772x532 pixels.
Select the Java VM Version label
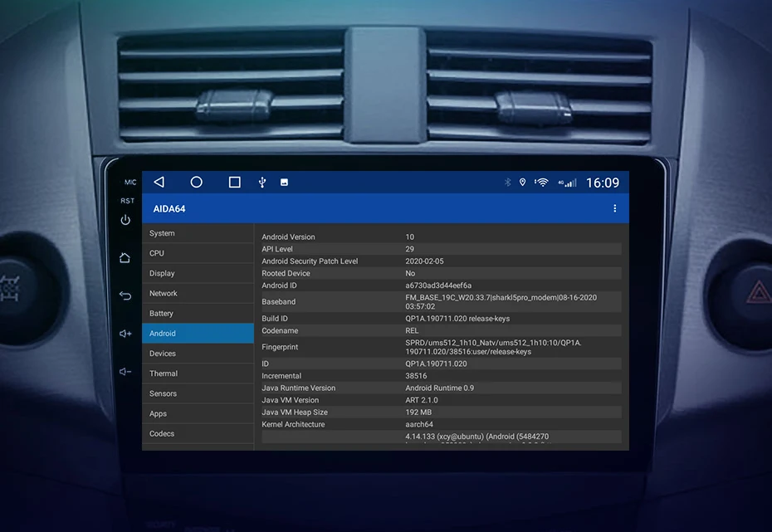point(290,400)
